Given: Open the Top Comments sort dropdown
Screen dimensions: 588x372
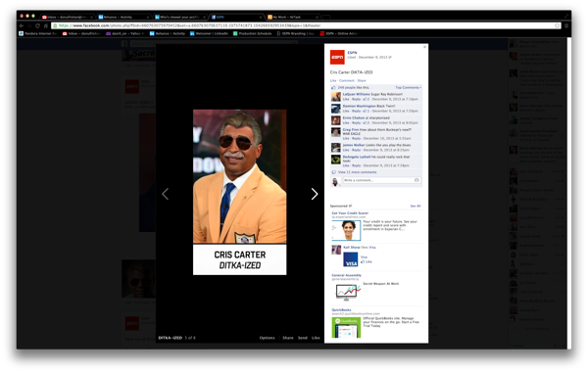Looking at the screenshot, I should (x=408, y=87).
